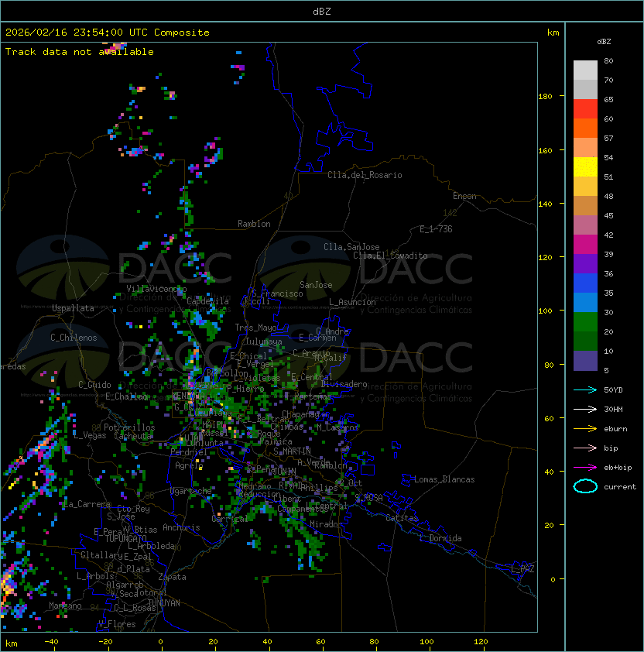
Task: Click the yellow eburn arrow legend icon
Action: tap(585, 429)
